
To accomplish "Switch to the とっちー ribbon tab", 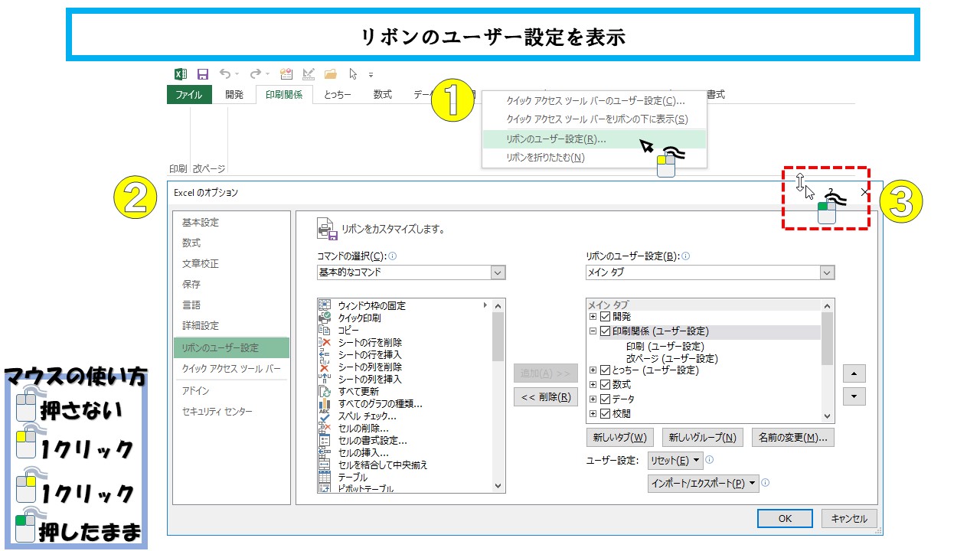I will [x=338, y=95].
